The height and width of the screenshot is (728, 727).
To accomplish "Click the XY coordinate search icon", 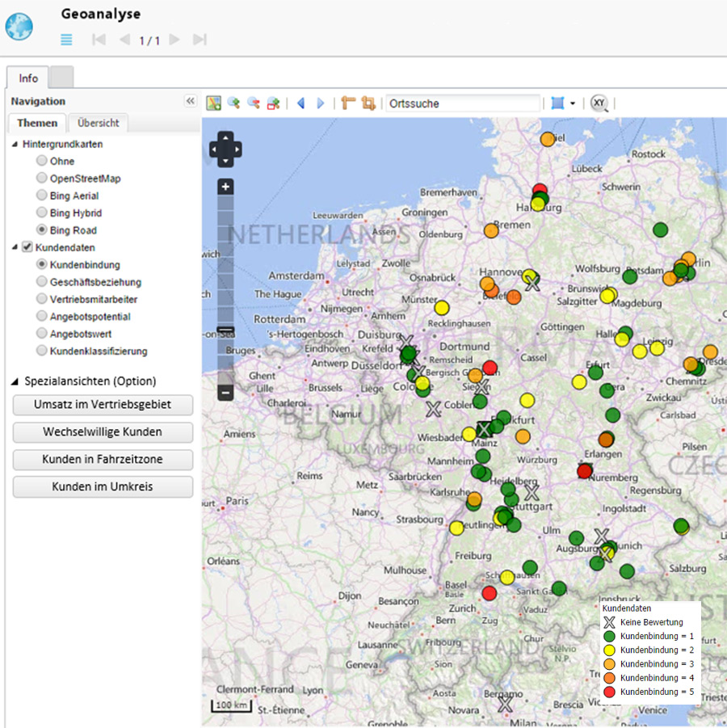I will 599,103.
